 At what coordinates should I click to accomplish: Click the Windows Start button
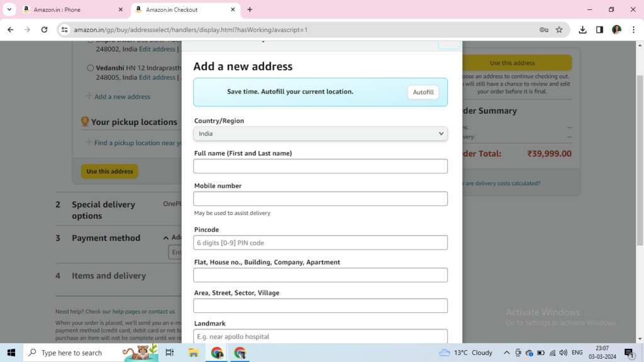click(11, 353)
